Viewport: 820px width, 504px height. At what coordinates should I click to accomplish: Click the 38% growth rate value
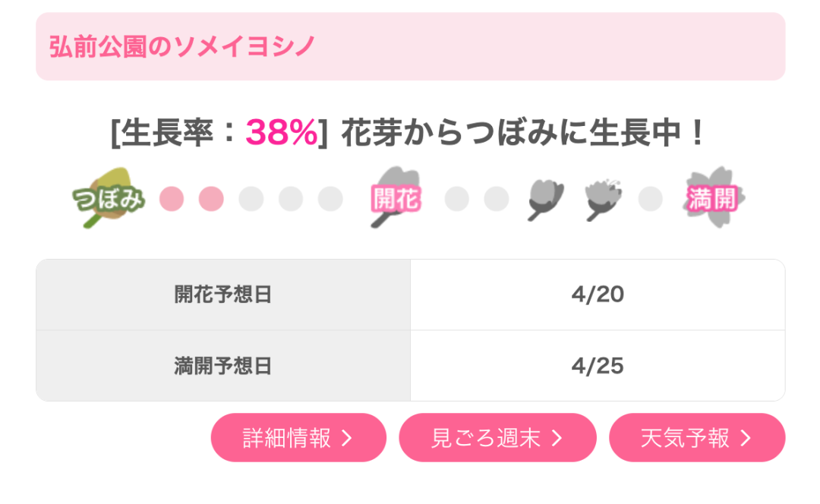click(282, 132)
